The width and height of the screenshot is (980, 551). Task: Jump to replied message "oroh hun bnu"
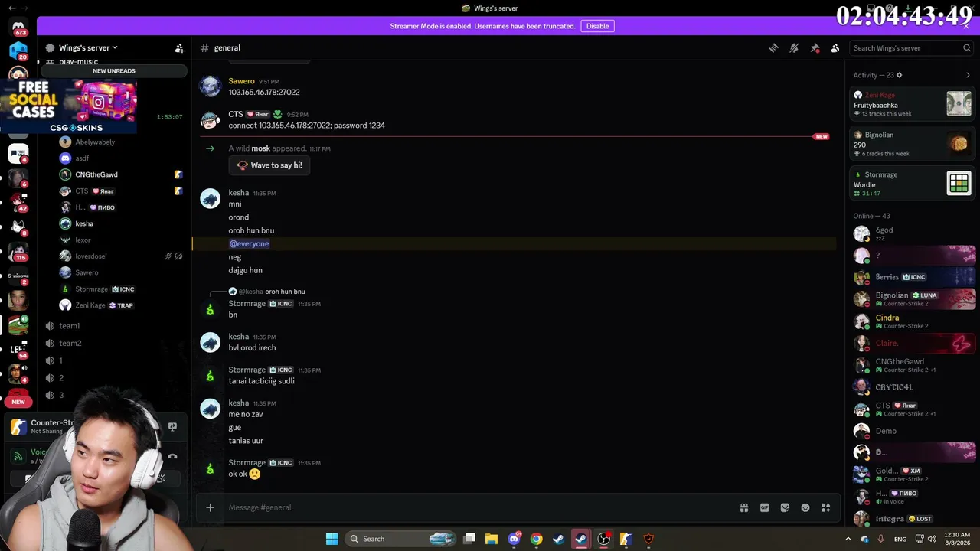[x=285, y=292]
